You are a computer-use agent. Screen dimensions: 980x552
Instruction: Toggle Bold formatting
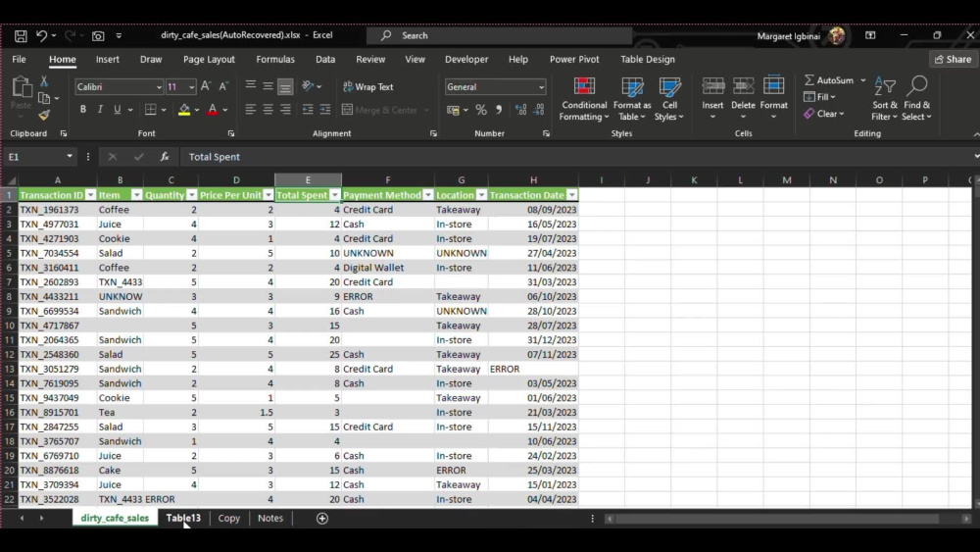pyautogui.click(x=82, y=110)
